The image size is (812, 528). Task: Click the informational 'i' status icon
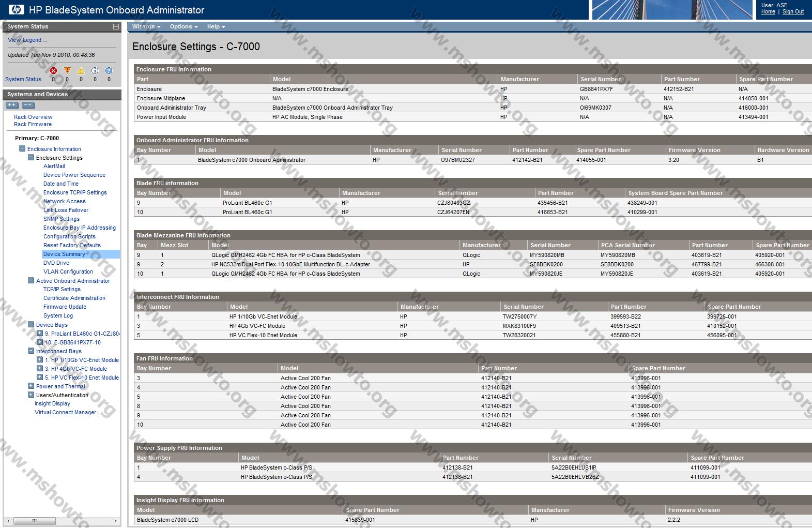(x=95, y=70)
